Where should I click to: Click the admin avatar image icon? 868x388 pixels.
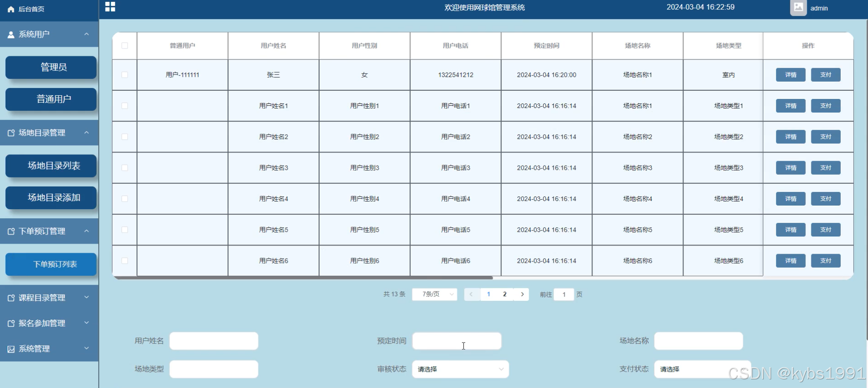[798, 8]
